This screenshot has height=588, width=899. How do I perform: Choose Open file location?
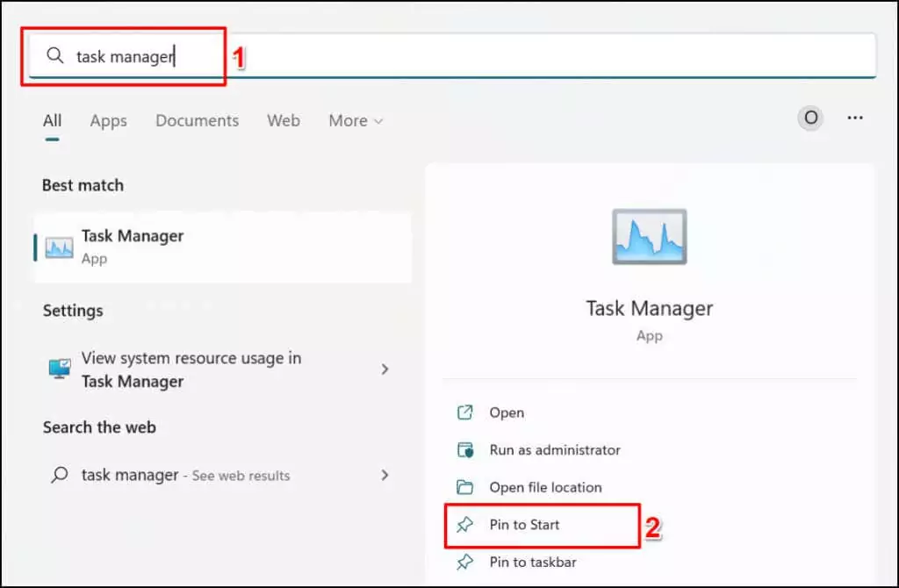click(x=545, y=487)
